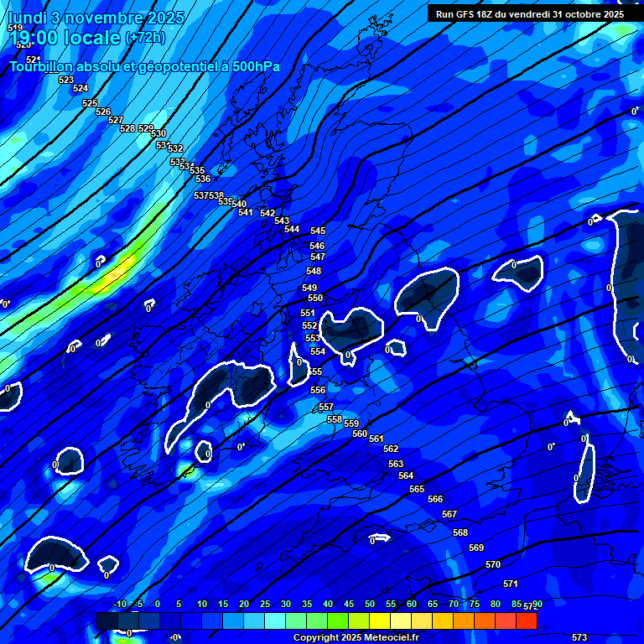Click the 545 geopotential contour label

coord(318,231)
